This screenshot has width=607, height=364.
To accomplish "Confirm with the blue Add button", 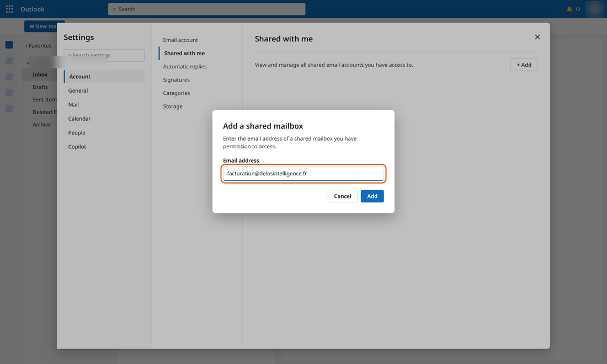I will tap(372, 196).
